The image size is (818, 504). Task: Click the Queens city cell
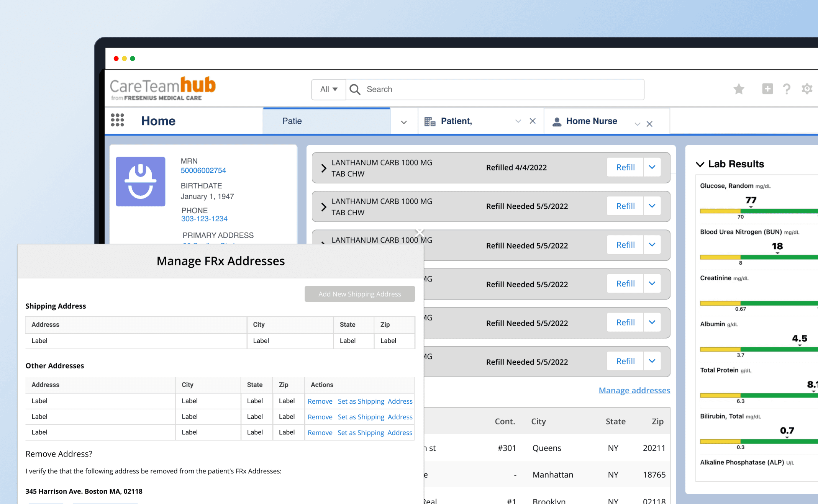coord(547,448)
